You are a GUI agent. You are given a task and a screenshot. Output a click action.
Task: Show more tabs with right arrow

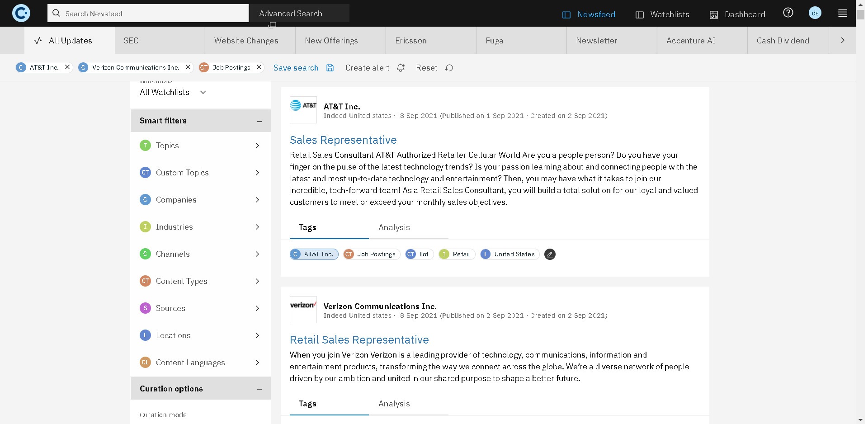pos(842,40)
